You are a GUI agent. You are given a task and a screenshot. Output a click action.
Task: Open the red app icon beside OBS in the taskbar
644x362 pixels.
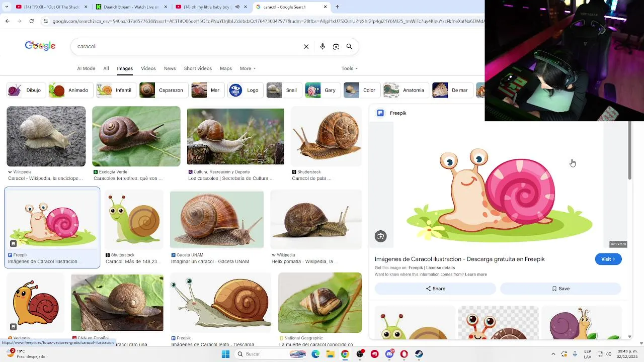[374, 354]
